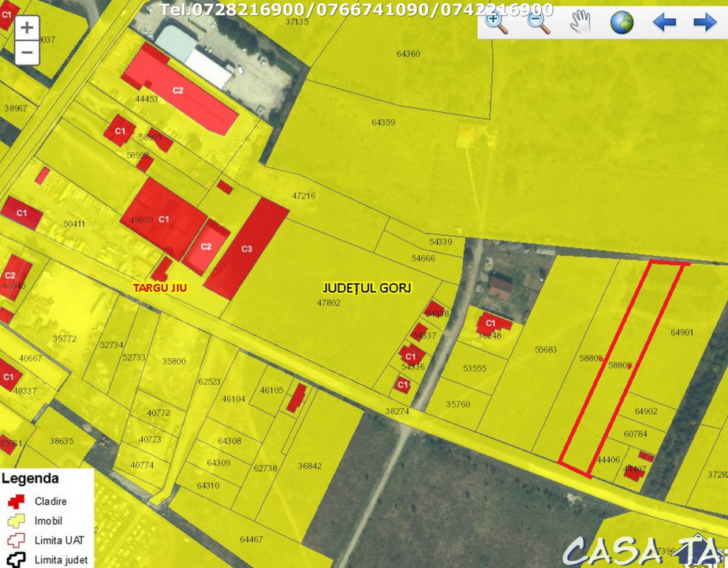
Task: Click the zoom out magnifier tool
Action: [x=539, y=22]
